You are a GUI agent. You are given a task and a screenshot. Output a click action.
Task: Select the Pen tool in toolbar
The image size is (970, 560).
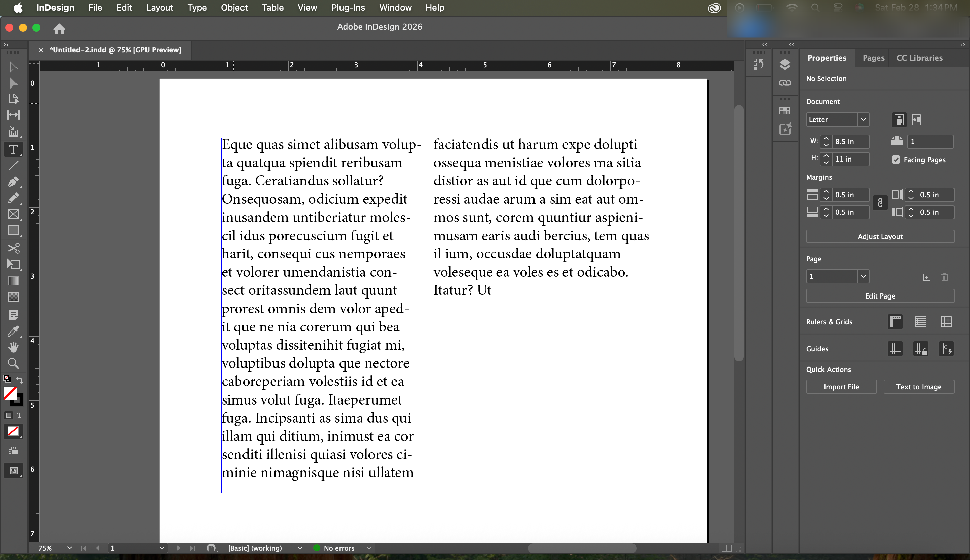[13, 182]
